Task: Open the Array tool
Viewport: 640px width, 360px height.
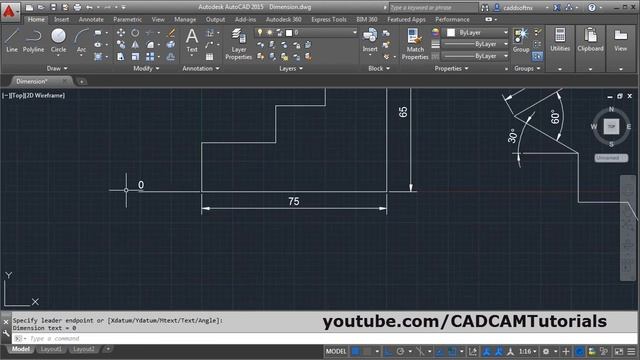Action: pyautogui.click(x=151, y=56)
